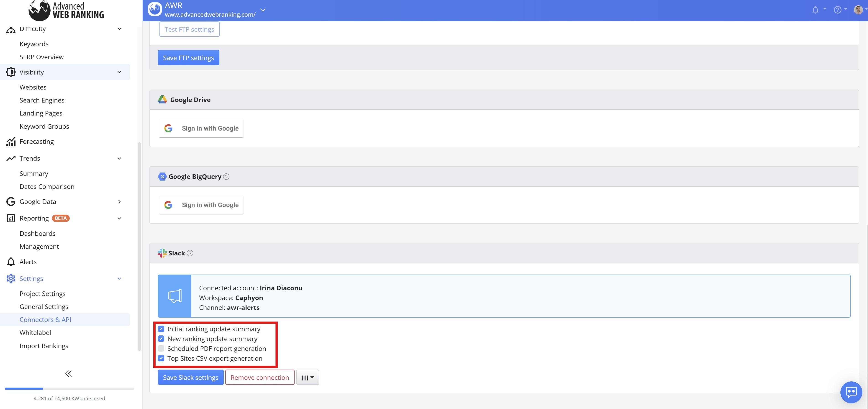Open the live chat bubble
The image size is (868, 409).
[851, 392]
